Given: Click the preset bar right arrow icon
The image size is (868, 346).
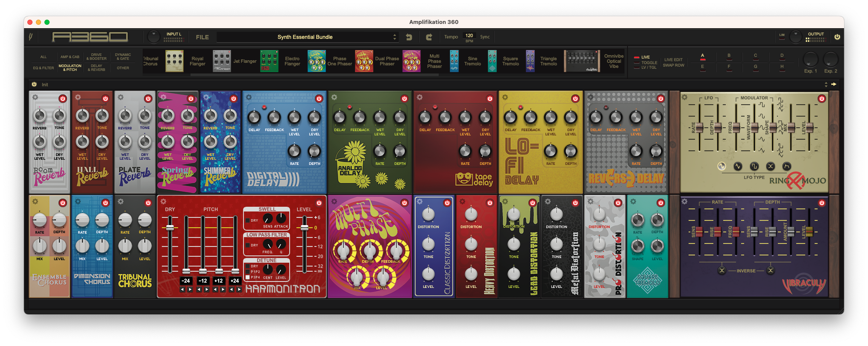Looking at the screenshot, I should 833,84.
